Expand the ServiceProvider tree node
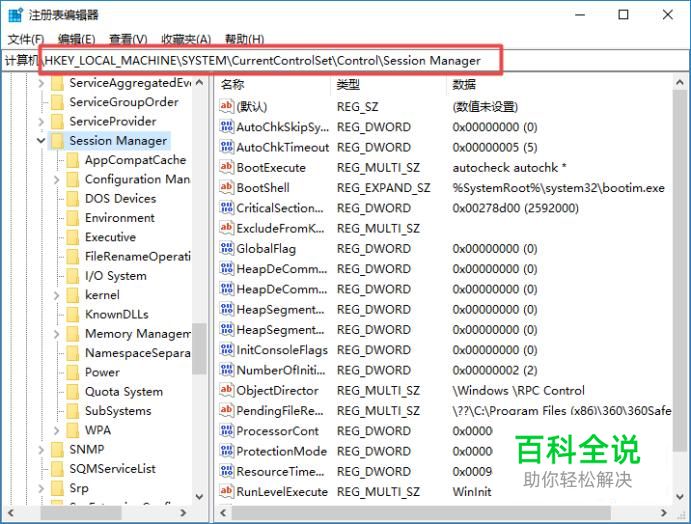 41,121
